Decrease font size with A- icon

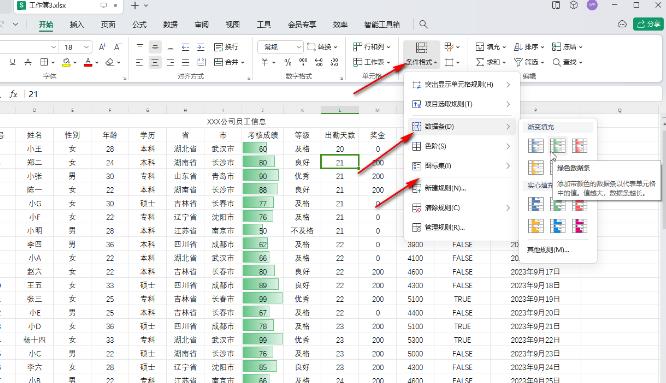pos(117,47)
